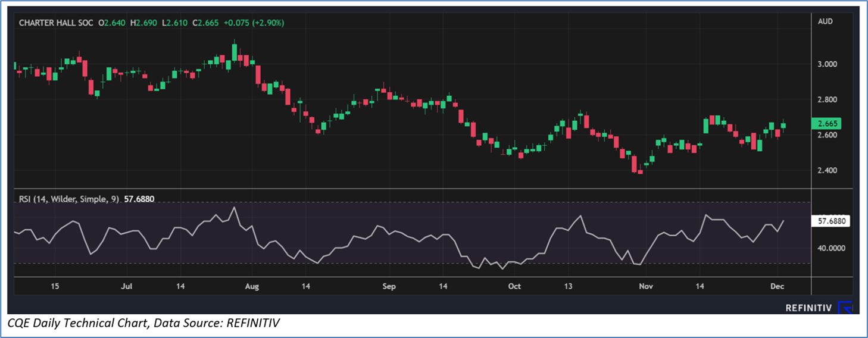This screenshot has width=868, height=338.
Task: Click the AUD currency label
Action: click(825, 21)
